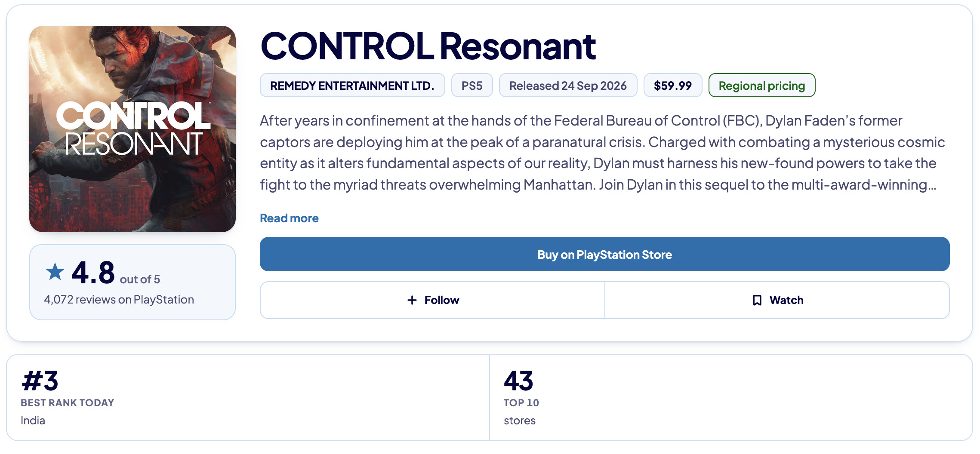Expand description with Read more

(x=289, y=218)
